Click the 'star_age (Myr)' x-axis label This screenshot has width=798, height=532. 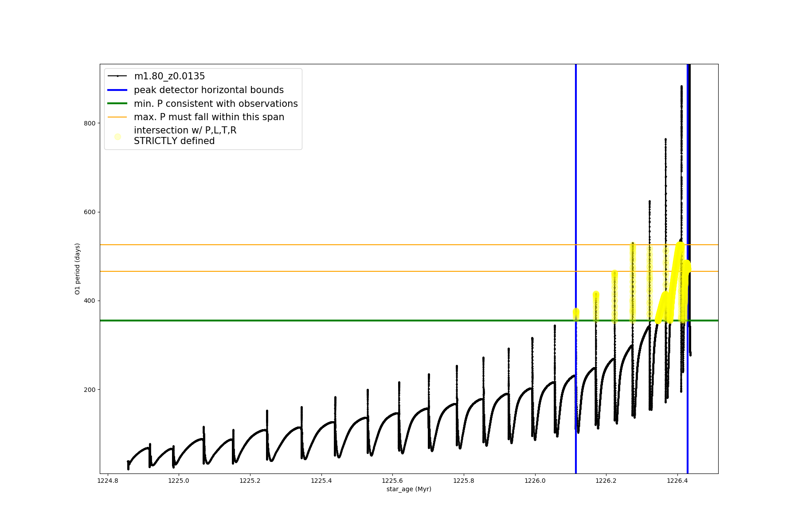[409, 489]
